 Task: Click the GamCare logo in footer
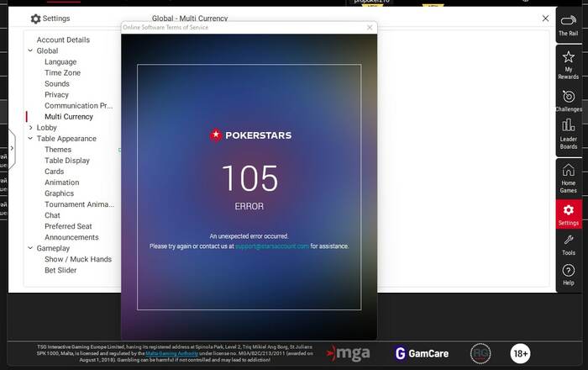(422, 353)
